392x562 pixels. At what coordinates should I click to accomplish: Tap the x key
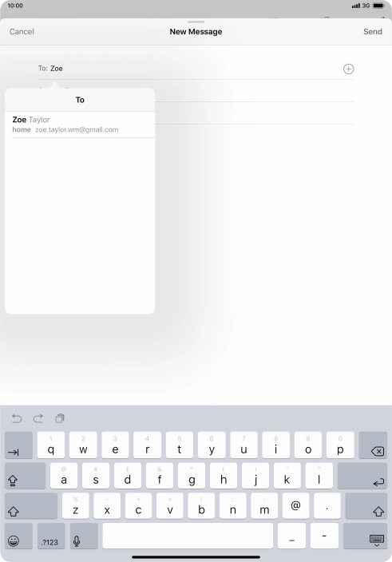point(107,506)
